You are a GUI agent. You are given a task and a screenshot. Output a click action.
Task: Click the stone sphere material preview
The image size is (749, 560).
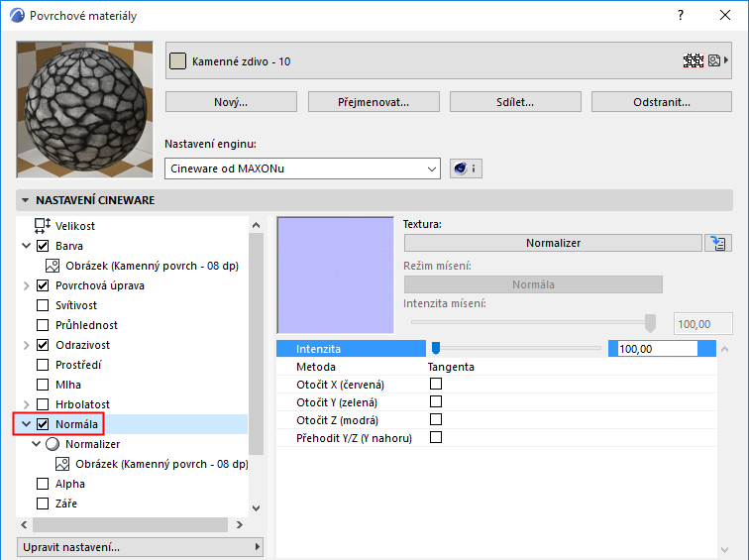tap(85, 109)
